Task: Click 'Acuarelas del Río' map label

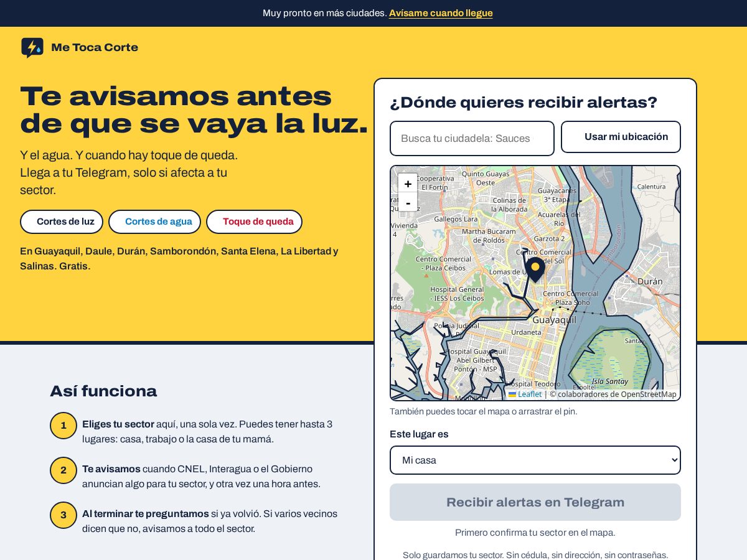Action: coord(559,219)
